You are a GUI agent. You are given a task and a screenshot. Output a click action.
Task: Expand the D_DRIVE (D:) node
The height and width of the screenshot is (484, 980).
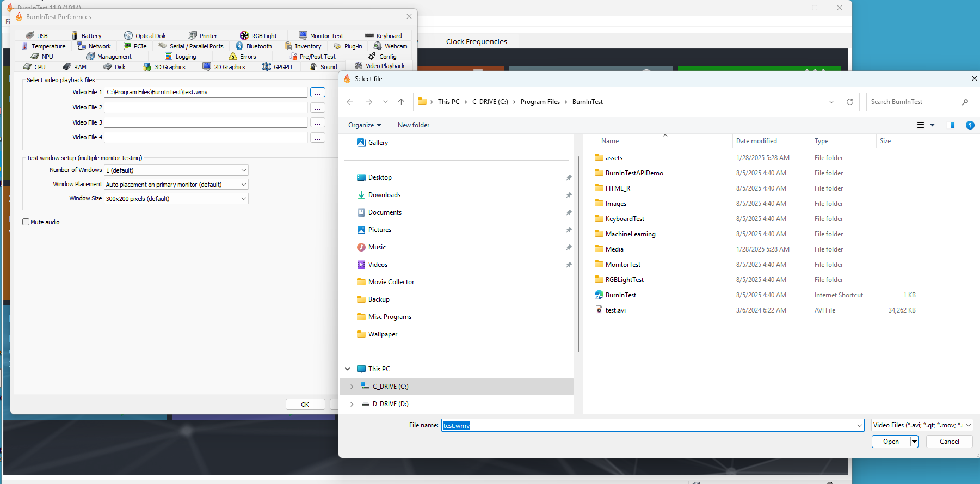[352, 404]
